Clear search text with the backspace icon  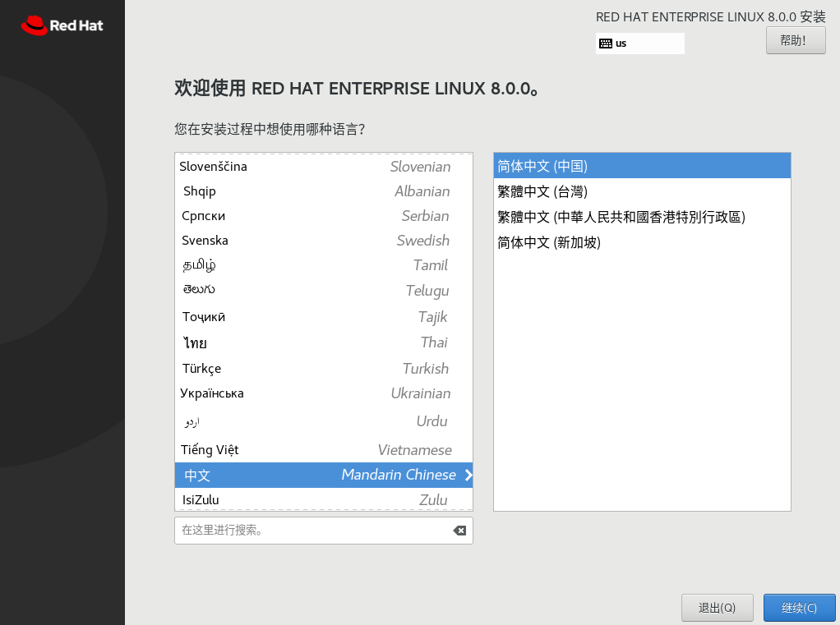pyautogui.click(x=459, y=531)
